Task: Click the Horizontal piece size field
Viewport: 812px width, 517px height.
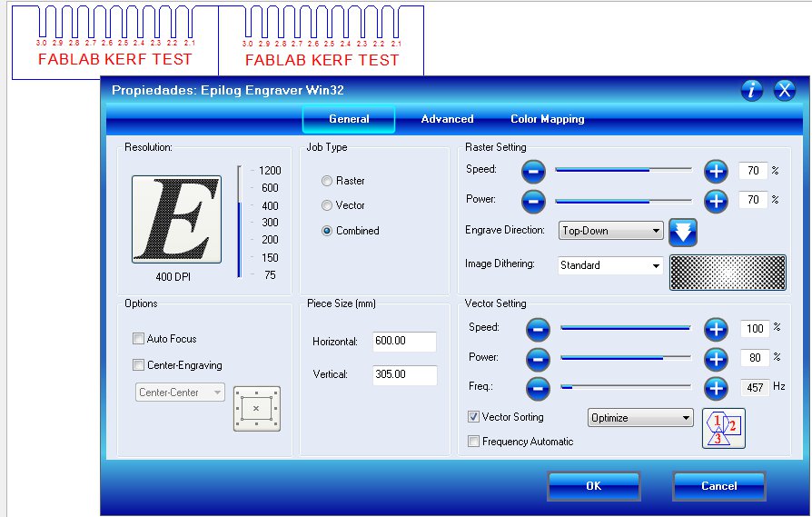Action: (404, 342)
